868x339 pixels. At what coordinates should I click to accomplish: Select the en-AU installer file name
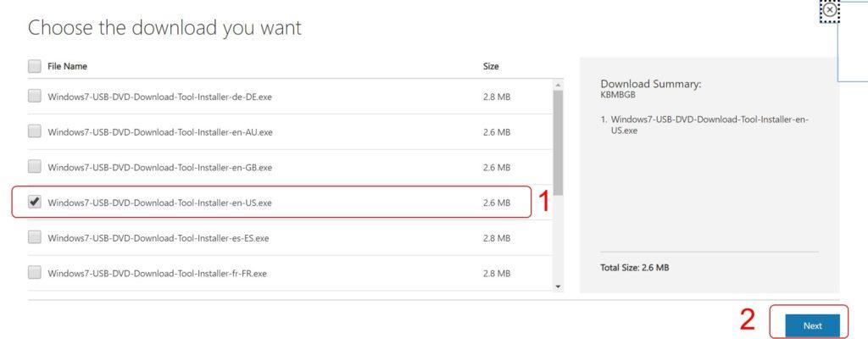click(x=159, y=132)
